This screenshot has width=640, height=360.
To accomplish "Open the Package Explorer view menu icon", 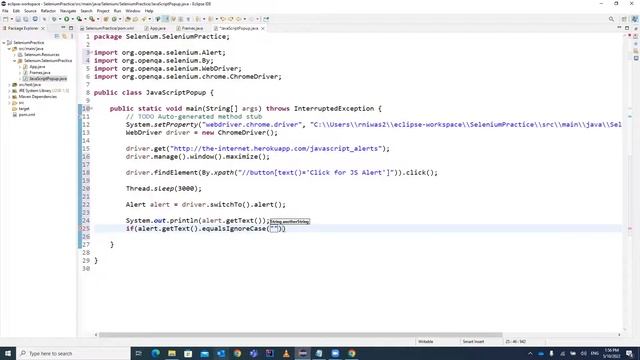I will pyautogui.click(x=72, y=36).
